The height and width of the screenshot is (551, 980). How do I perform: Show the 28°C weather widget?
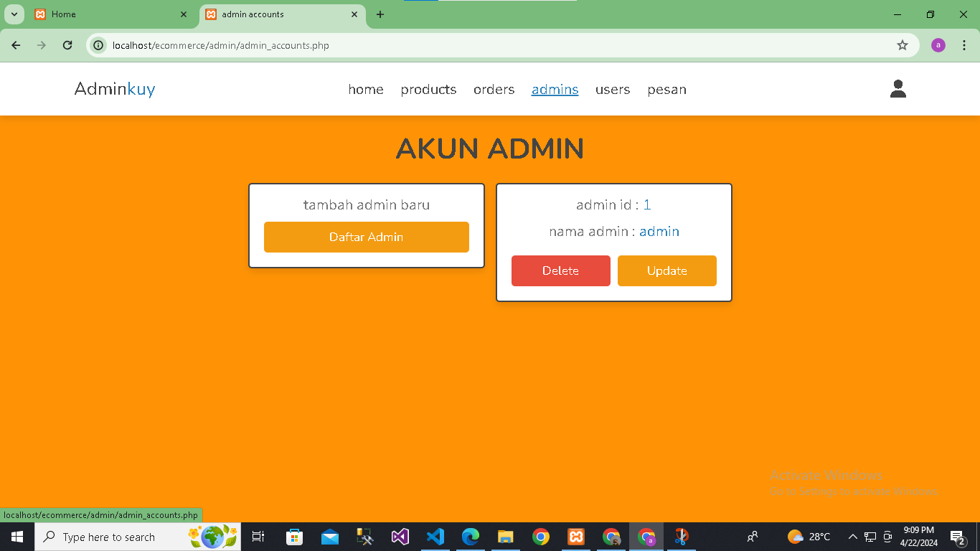point(809,537)
